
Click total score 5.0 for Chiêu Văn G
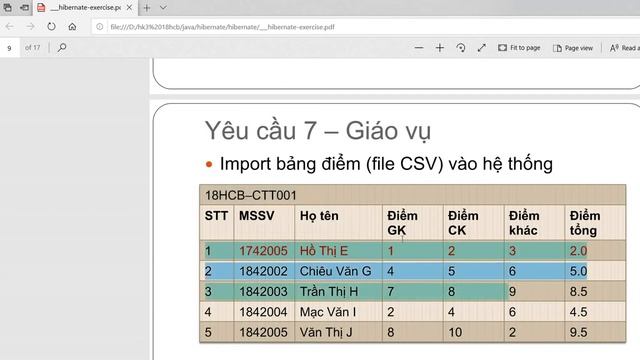(x=578, y=271)
